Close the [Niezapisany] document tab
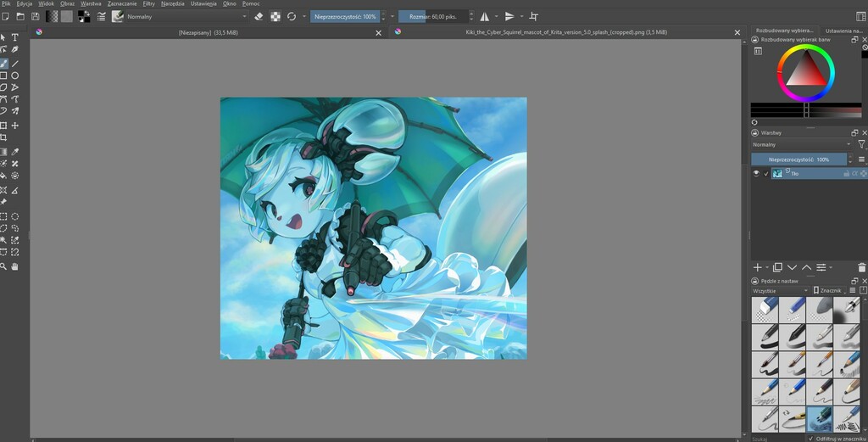Image resolution: width=868 pixels, height=442 pixels. click(379, 33)
